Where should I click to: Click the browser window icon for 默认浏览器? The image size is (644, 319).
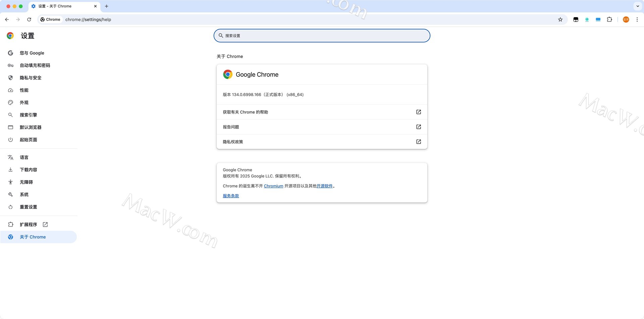pos(10,127)
